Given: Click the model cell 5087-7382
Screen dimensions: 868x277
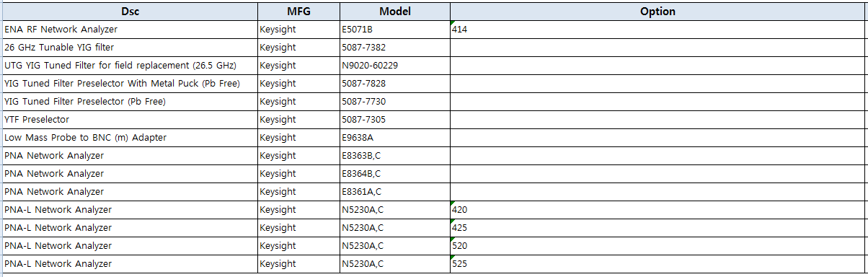Looking at the screenshot, I should click(395, 48).
